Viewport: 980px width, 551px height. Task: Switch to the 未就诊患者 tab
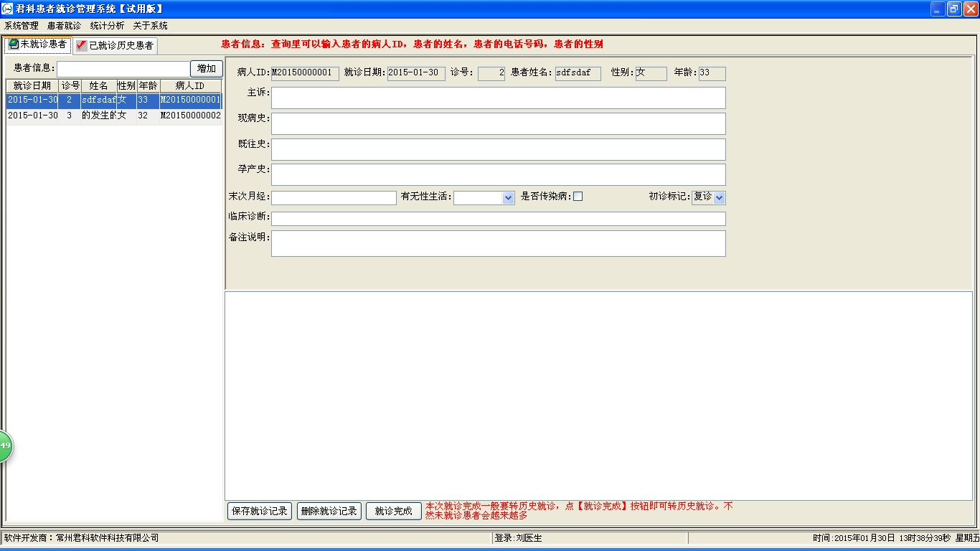[37, 44]
